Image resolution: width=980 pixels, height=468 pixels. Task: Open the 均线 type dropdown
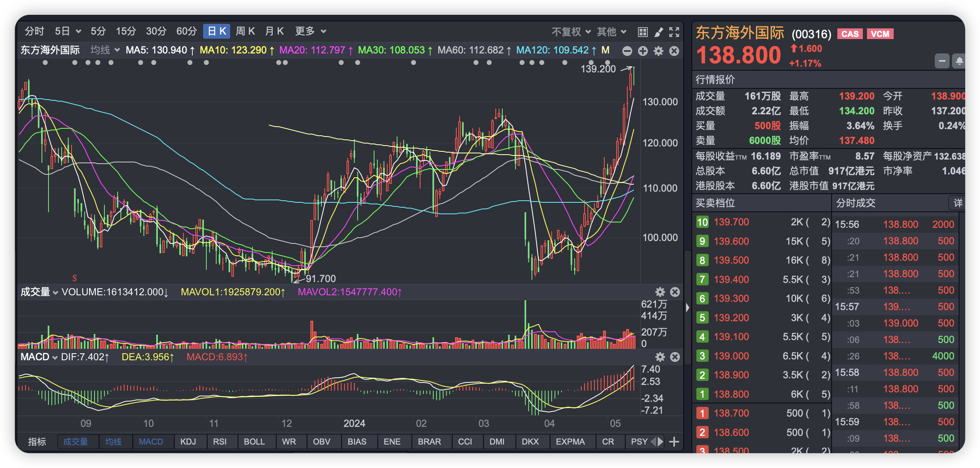[x=105, y=50]
